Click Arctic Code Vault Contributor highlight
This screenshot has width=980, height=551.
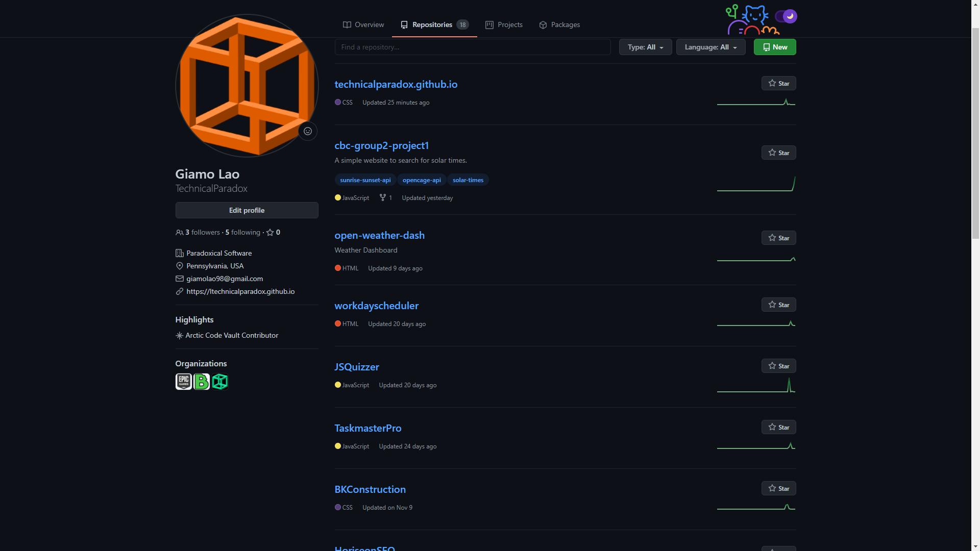pos(232,335)
